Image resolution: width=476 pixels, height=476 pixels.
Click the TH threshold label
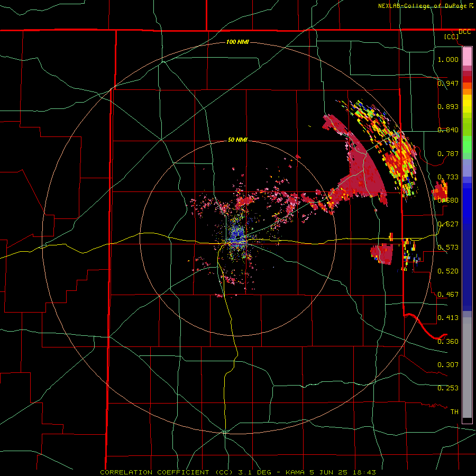pos(454,411)
